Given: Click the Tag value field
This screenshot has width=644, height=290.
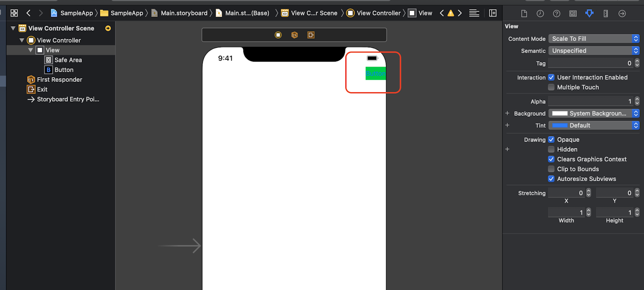Looking at the screenshot, I should point(591,63).
